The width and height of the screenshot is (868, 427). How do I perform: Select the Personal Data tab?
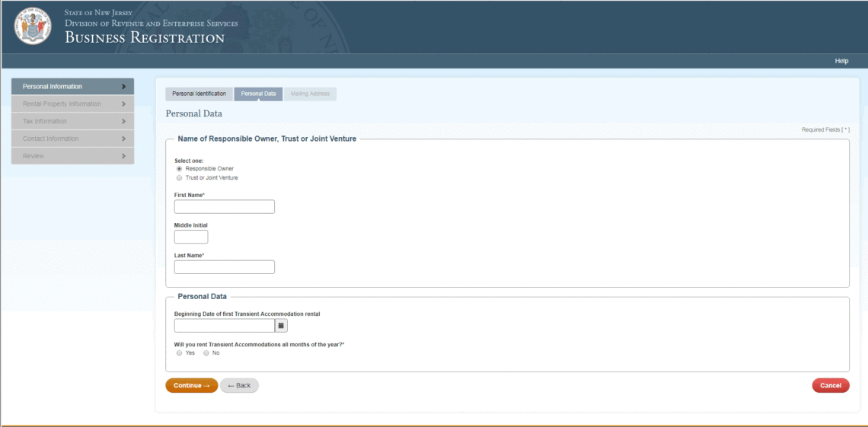coord(258,94)
